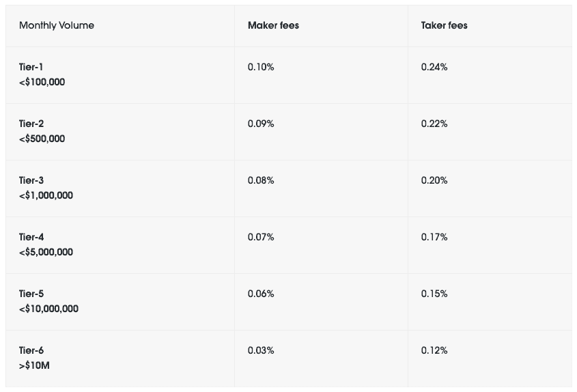Image resolution: width=577 pixels, height=392 pixels.
Task: Click the Tier-5 label
Action: click(31, 294)
